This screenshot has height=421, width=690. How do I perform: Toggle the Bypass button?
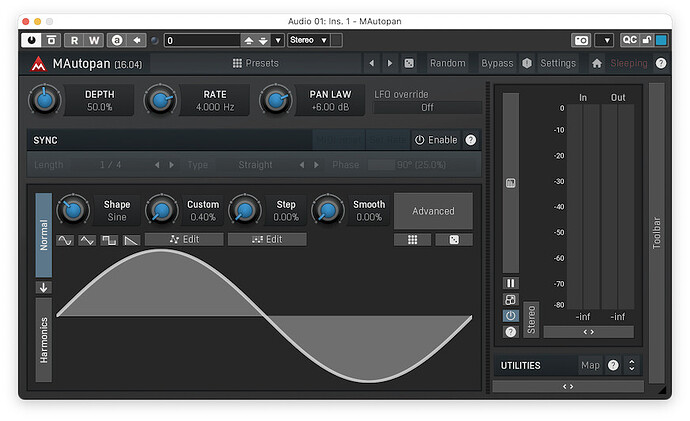[497, 63]
